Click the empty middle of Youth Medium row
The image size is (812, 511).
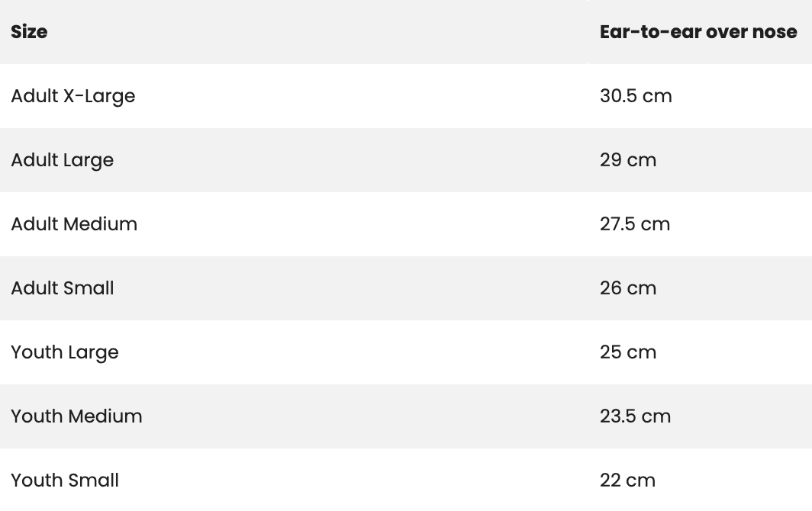coord(362,416)
